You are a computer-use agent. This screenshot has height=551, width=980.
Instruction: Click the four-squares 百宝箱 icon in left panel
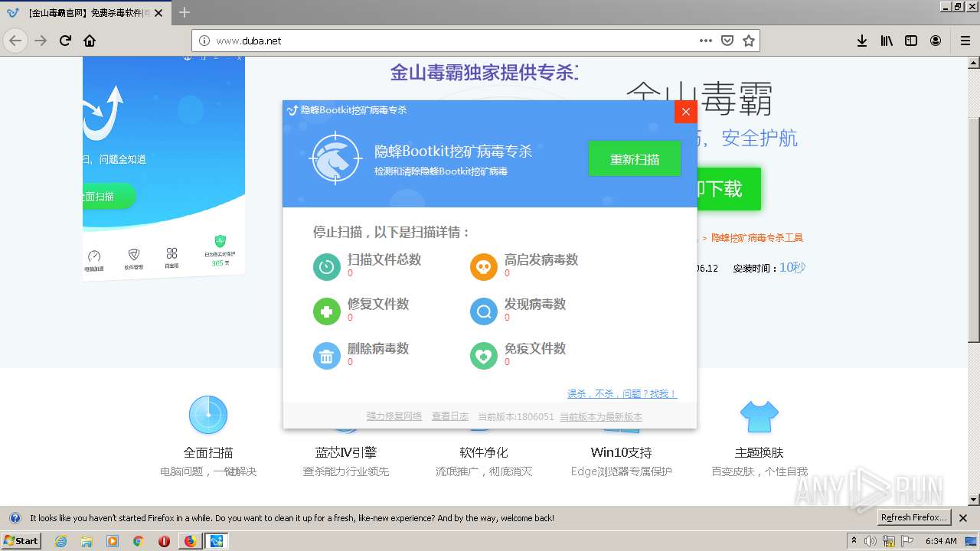point(171,254)
